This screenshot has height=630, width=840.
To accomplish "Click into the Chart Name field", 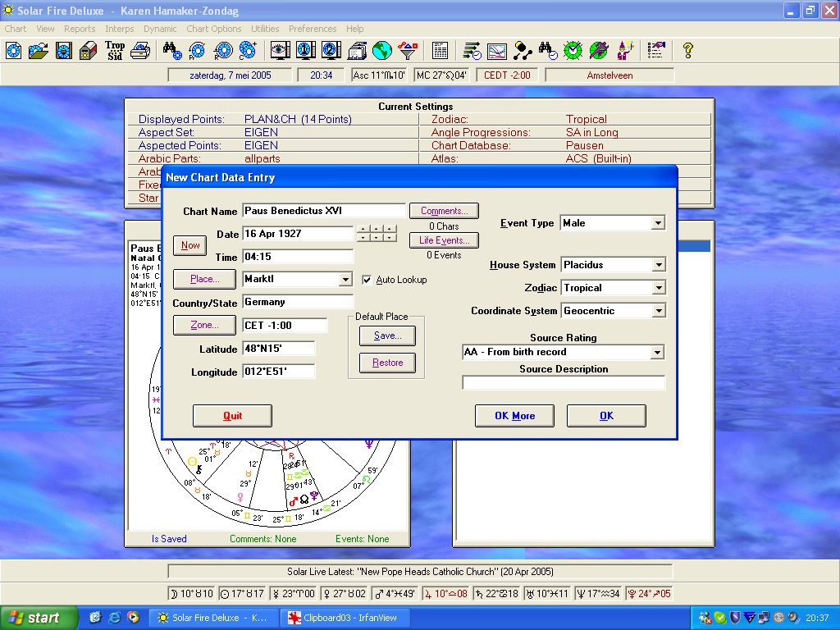I will coord(324,211).
